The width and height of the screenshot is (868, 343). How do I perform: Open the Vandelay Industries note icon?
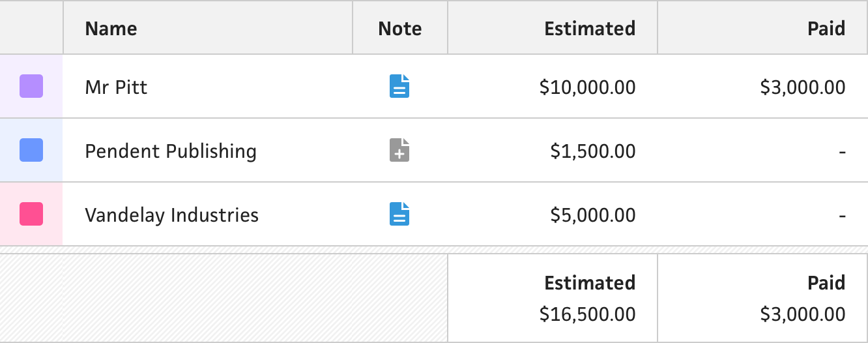[x=399, y=215]
